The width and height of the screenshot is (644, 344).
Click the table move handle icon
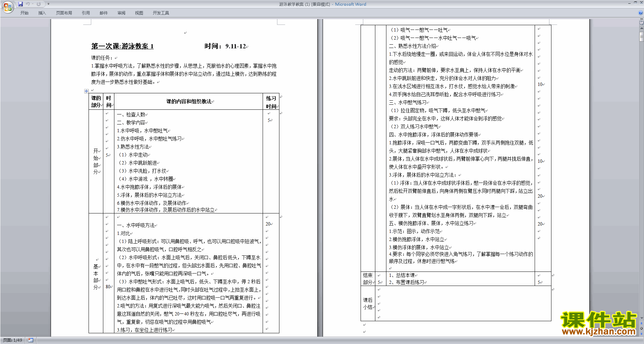coord(86,91)
